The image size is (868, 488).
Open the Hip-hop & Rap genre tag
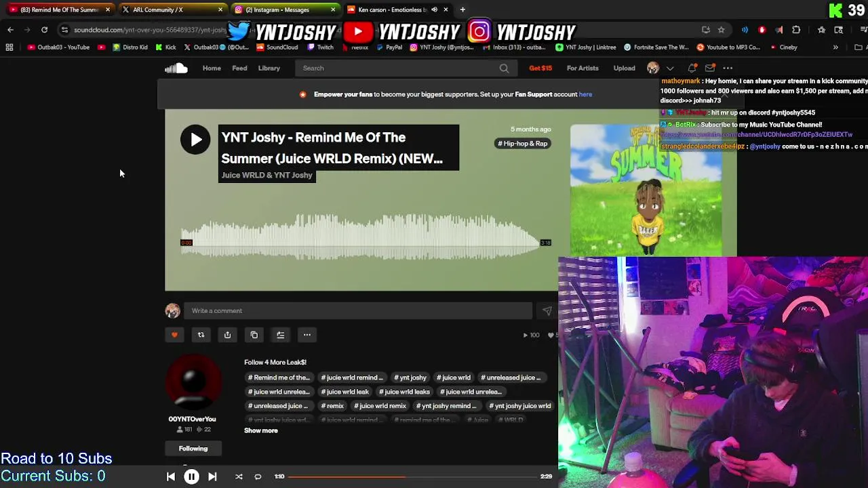tap(522, 144)
